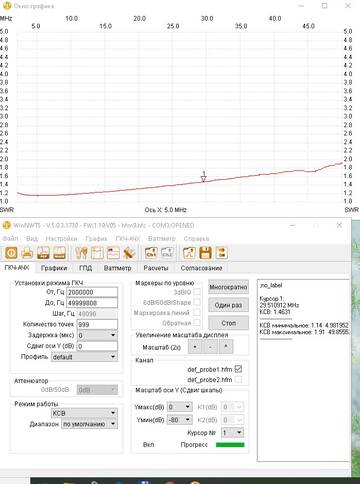Click the Стоп button
The height and width of the screenshot is (484, 360).
click(x=228, y=323)
